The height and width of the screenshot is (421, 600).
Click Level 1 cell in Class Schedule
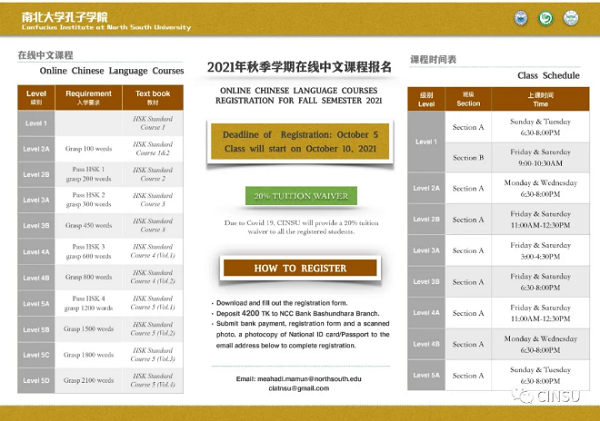pos(427,142)
